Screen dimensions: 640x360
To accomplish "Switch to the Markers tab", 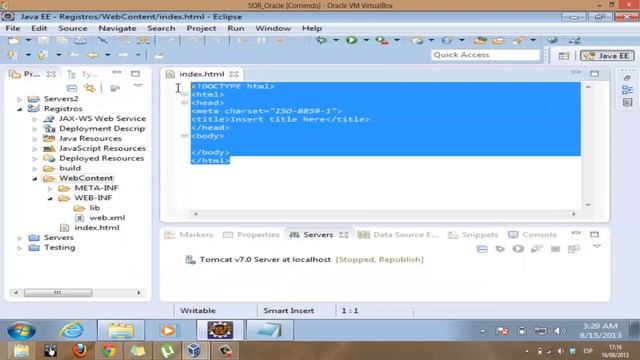I will pyautogui.click(x=189, y=235).
